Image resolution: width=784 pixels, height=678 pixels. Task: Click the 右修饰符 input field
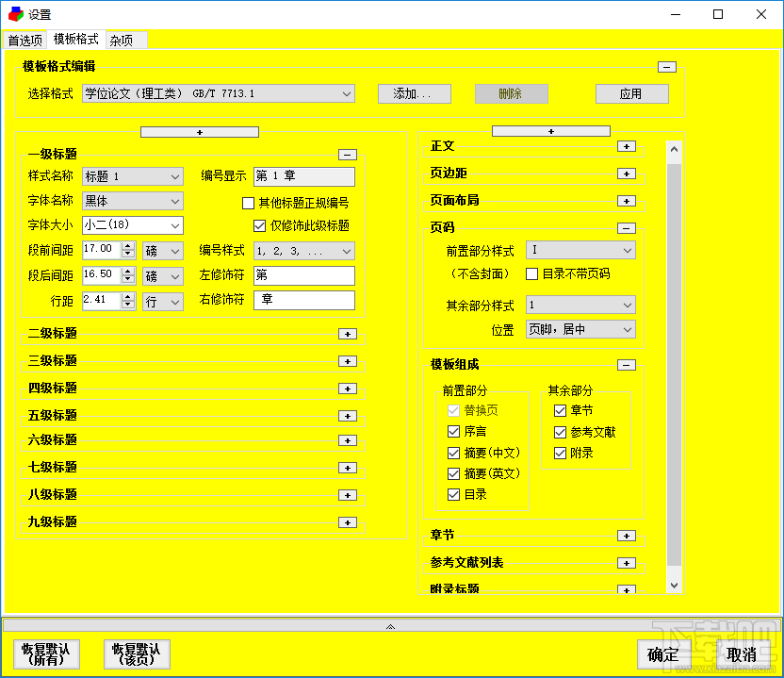tap(304, 300)
